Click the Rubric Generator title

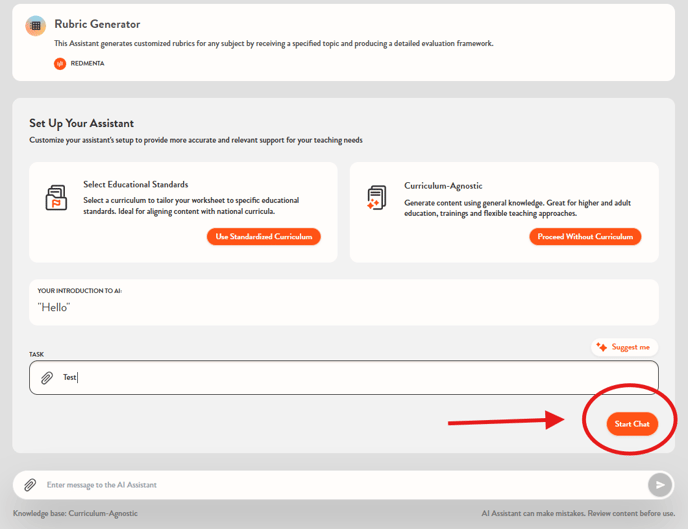(x=97, y=24)
